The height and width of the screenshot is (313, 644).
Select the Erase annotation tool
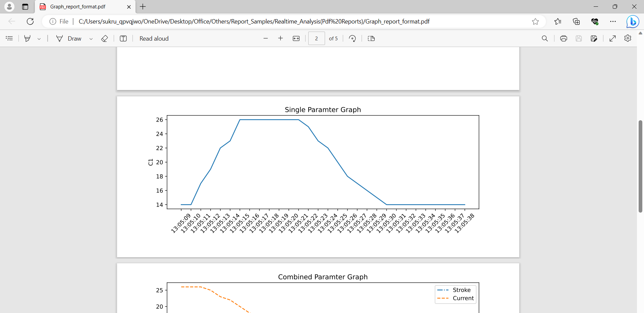(x=104, y=38)
